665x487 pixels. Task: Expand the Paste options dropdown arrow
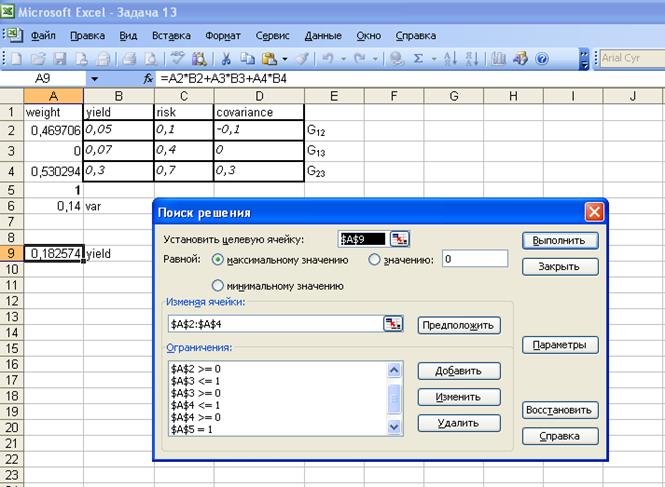284,59
